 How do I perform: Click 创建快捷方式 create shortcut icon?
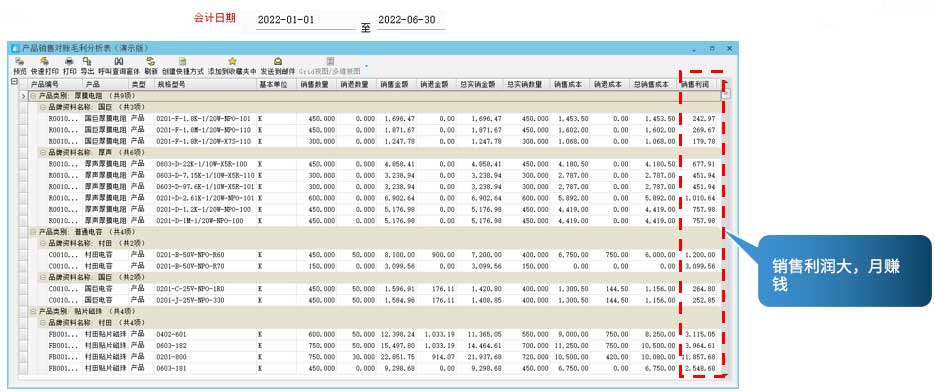pos(183,61)
